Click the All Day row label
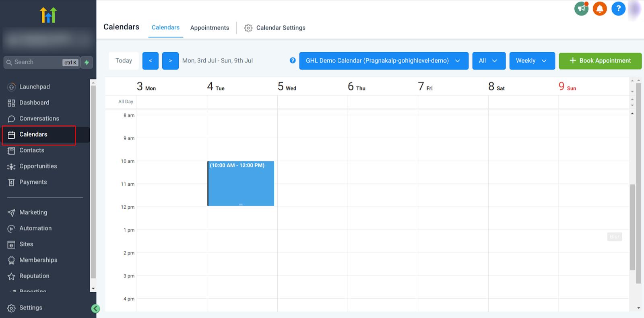The height and width of the screenshot is (318, 644). click(126, 102)
